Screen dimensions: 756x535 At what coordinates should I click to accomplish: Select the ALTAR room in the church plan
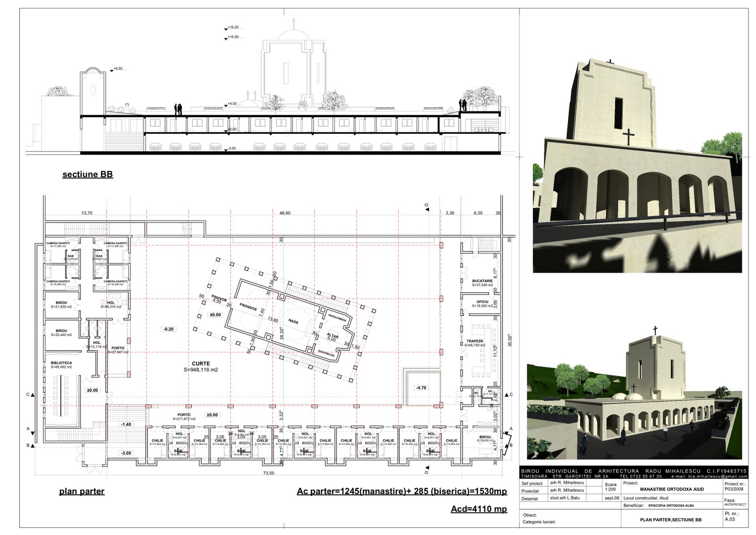(332, 334)
